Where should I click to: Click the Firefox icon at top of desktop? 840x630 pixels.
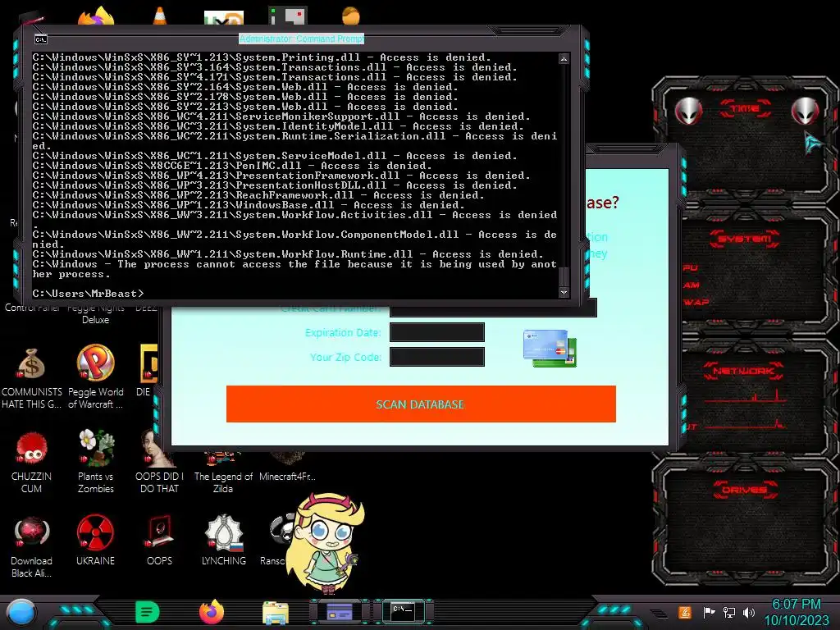[x=97, y=16]
